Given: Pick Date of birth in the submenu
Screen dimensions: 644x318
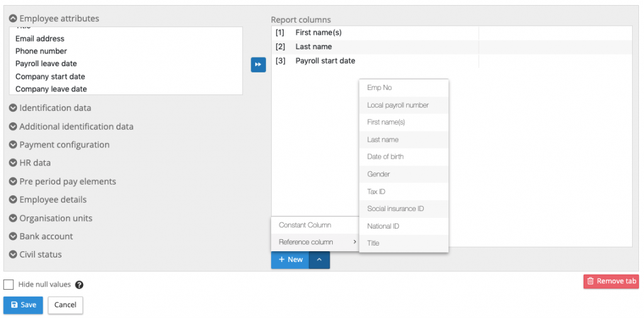Looking at the screenshot, I should [386, 157].
